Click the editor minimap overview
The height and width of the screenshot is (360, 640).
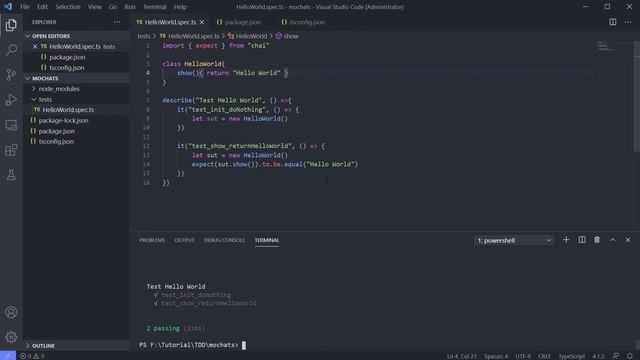[606, 46]
